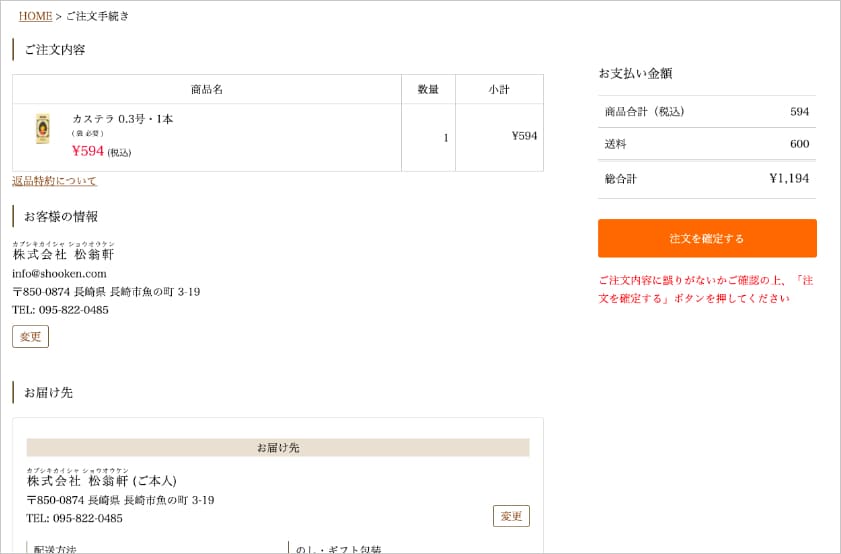Click the のし・ギフト包装 label
This screenshot has width=841, height=554.
pyautogui.click(x=338, y=549)
